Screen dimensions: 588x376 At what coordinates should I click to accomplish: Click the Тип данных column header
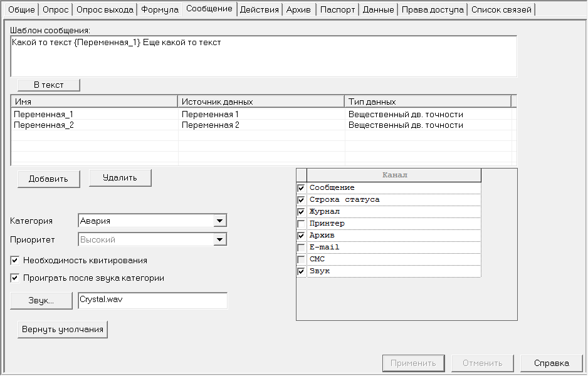pyautogui.click(x=428, y=102)
